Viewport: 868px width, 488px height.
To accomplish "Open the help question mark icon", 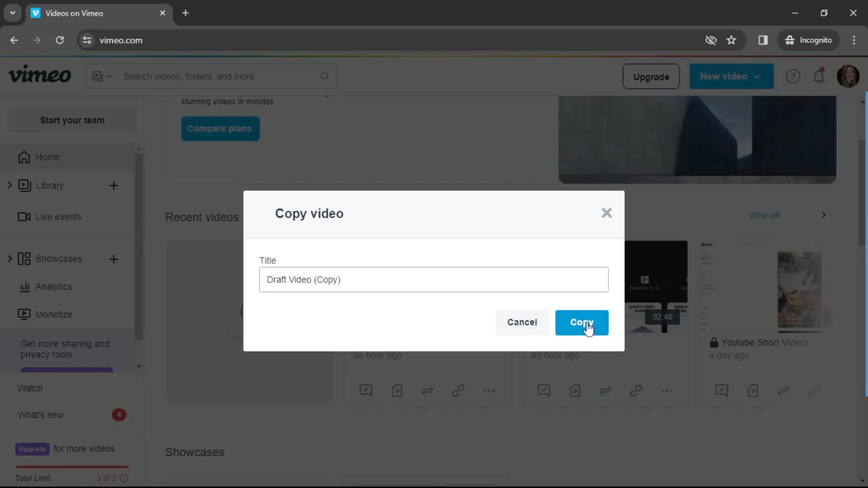I will pos(793,76).
